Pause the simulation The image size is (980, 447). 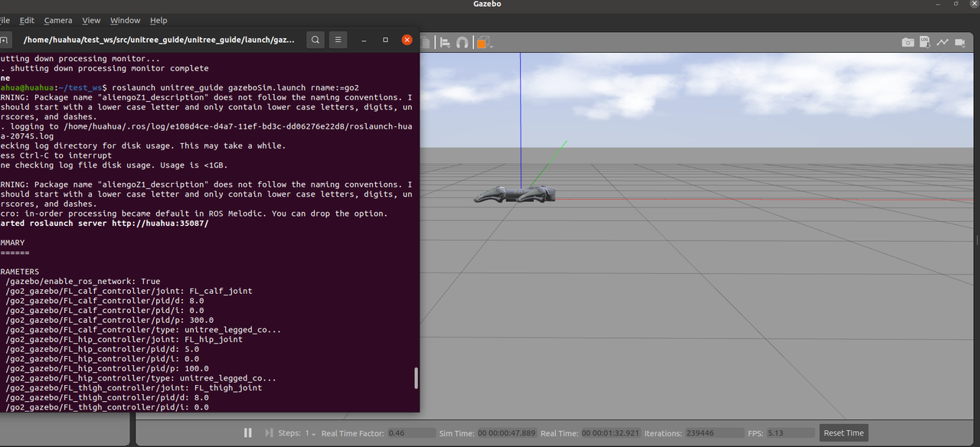[x=248, y=433]
